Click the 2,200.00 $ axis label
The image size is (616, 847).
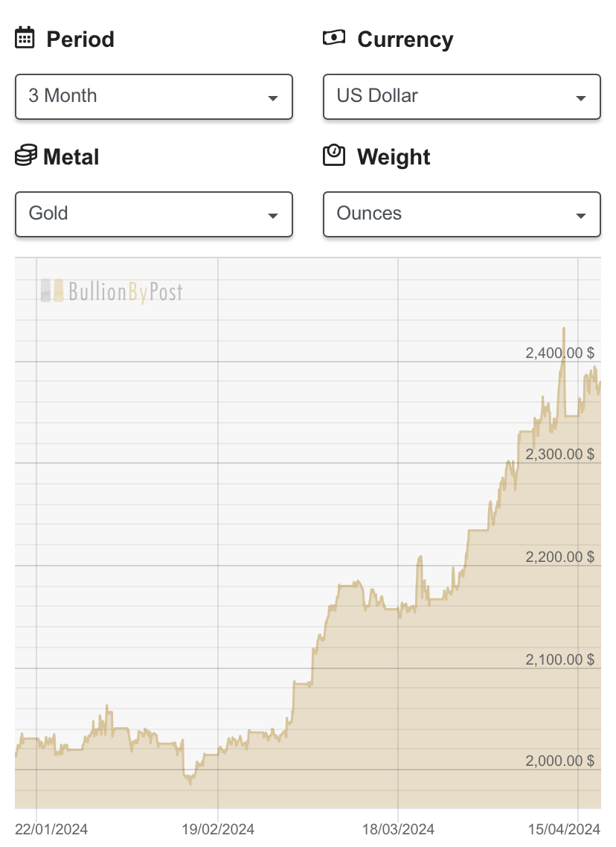point(560,557)
